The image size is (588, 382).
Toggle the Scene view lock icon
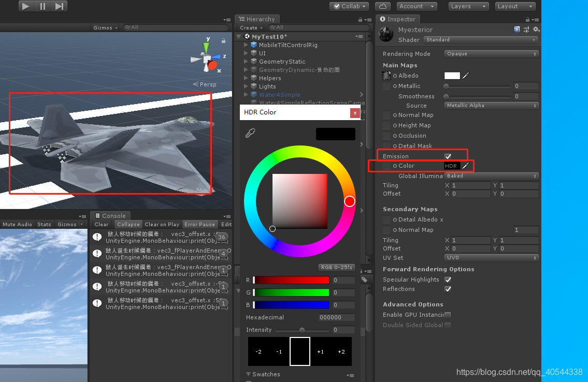point(223,40)
